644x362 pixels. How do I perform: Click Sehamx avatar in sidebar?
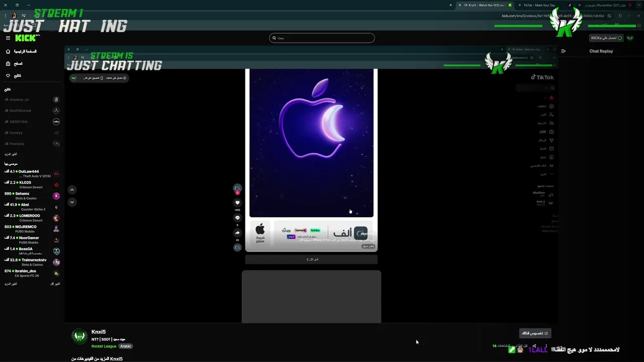(x=56, y=196)
